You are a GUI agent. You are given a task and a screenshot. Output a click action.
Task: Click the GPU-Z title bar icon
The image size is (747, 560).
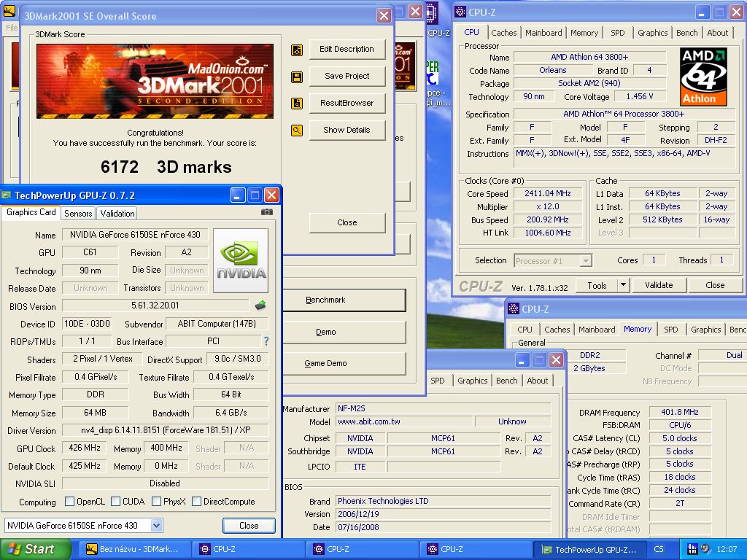6,195
